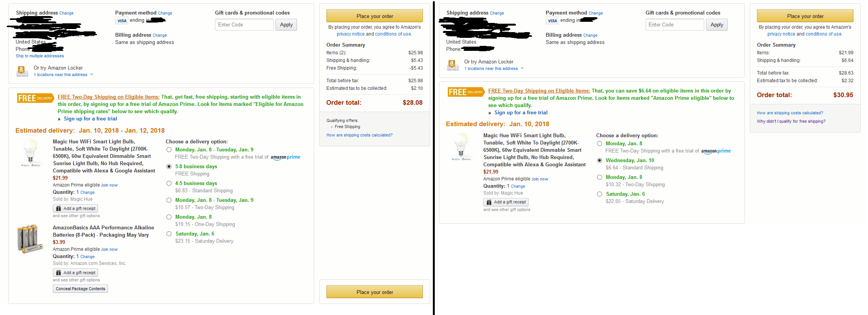Image resolution: width=868 pixels, height=315 pixels.
Task: Click Place your order on the left summary
Action: pyautogui.click(x=374, y=15)
